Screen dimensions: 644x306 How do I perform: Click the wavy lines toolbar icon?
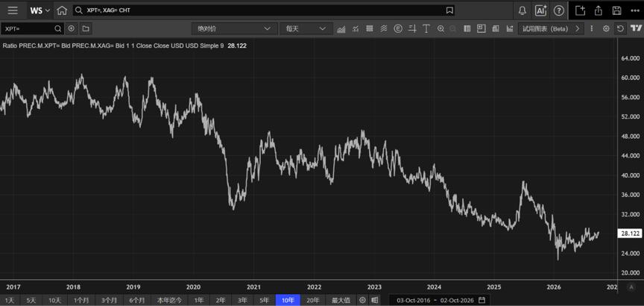point(384,28)
